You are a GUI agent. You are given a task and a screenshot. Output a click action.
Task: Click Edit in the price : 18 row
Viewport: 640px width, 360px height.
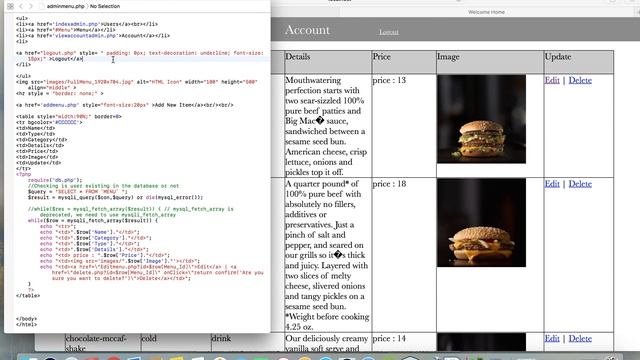tap(552, 184)
